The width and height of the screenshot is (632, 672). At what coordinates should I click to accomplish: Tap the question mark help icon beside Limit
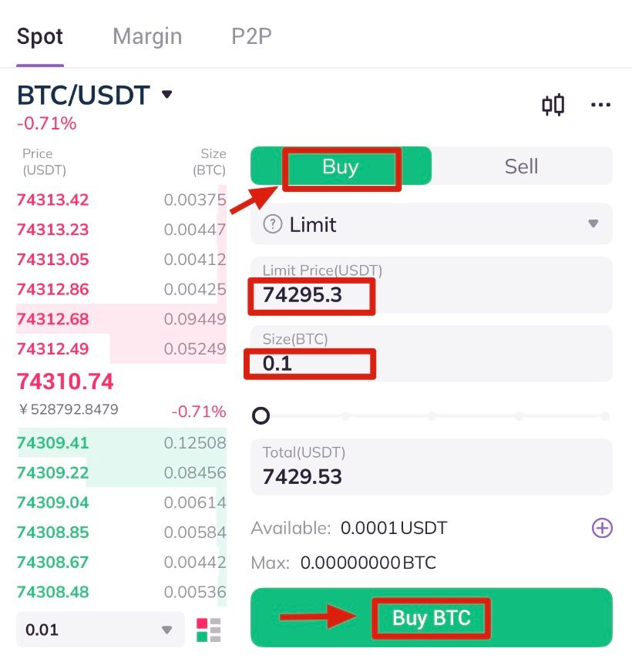(272, 224)
